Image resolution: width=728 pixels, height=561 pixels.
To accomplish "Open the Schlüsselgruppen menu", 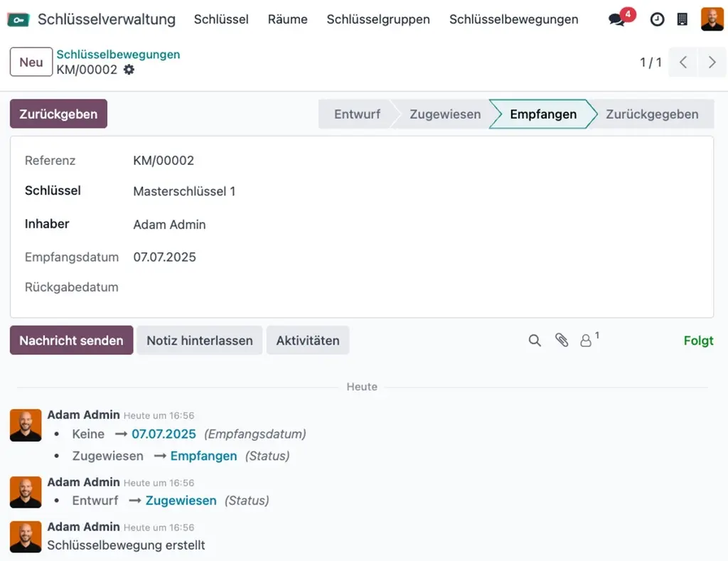I will click(x=378, y=19).
